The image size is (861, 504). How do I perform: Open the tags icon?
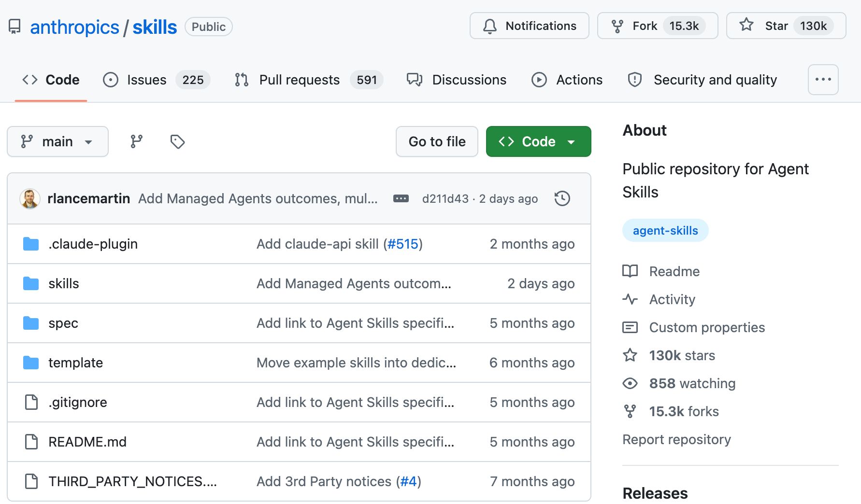point(177,141)
